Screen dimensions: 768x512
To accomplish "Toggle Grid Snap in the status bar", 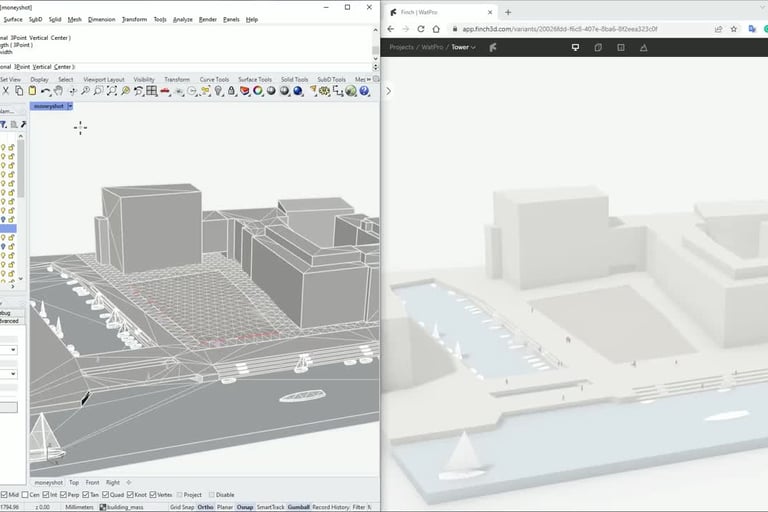I will click(x=182, y=507).
